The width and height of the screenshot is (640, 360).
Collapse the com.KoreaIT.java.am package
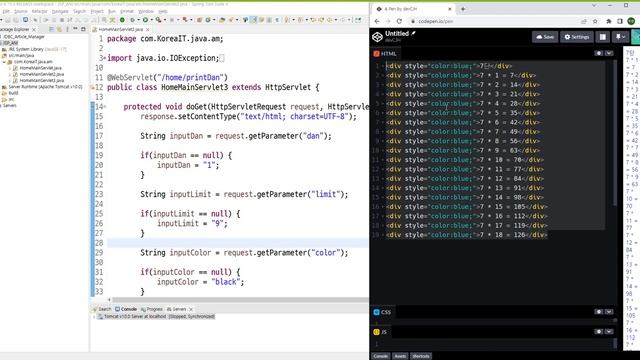tap(4, 62)
